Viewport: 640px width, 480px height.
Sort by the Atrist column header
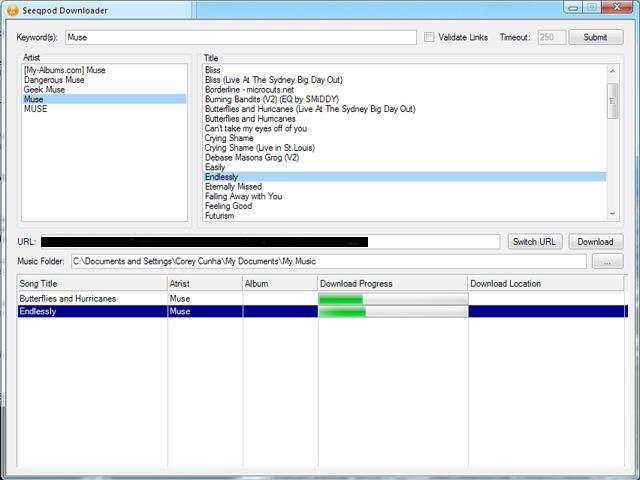coord(205,283)
